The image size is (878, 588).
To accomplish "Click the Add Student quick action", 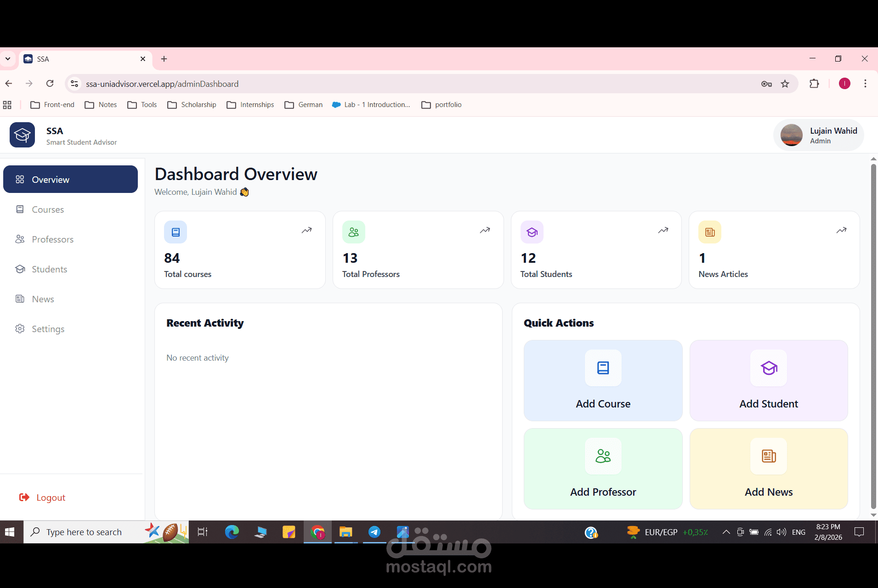I will [x=769, y=380].
